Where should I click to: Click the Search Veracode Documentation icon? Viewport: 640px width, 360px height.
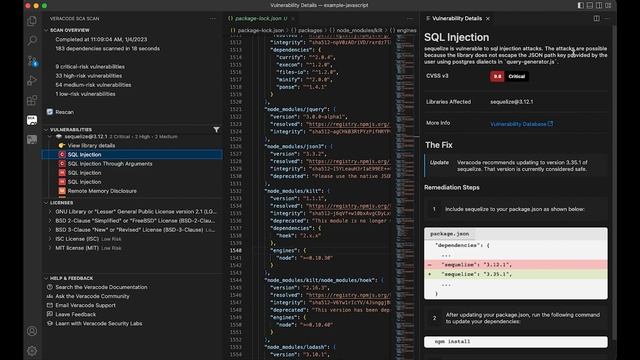[x=50, y=287]
